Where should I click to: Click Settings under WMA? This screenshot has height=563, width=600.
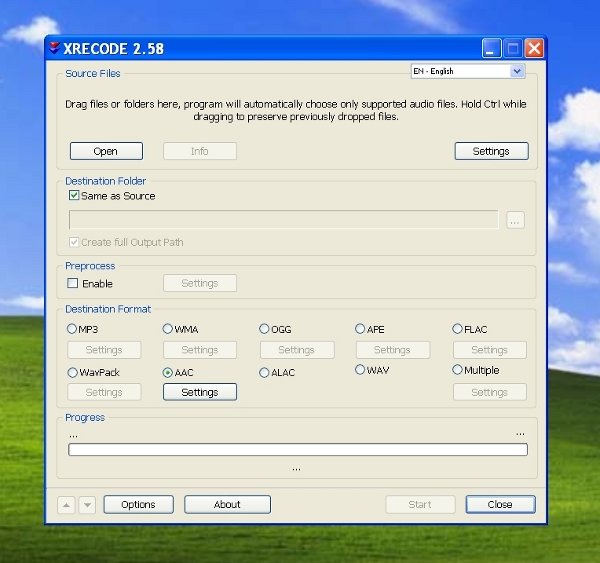point(200,350)
